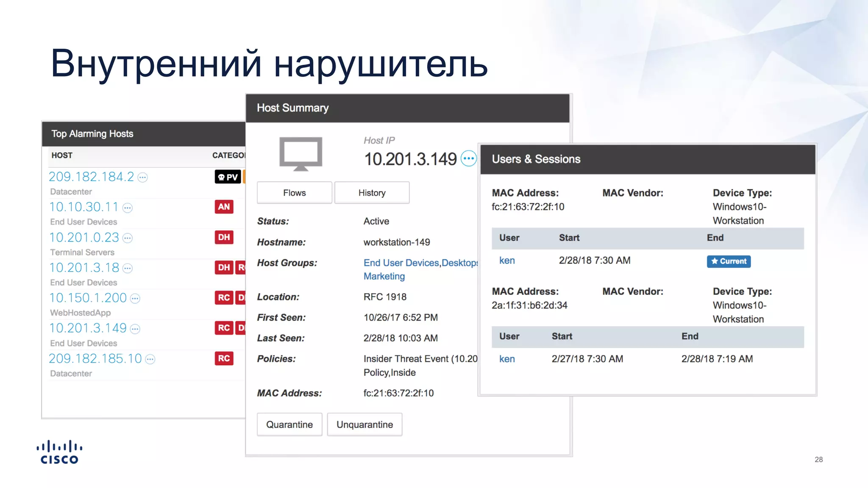
Task: Open user ken in 2/27/18 session row
Action: pyautogui.click(x=507, y=359)
